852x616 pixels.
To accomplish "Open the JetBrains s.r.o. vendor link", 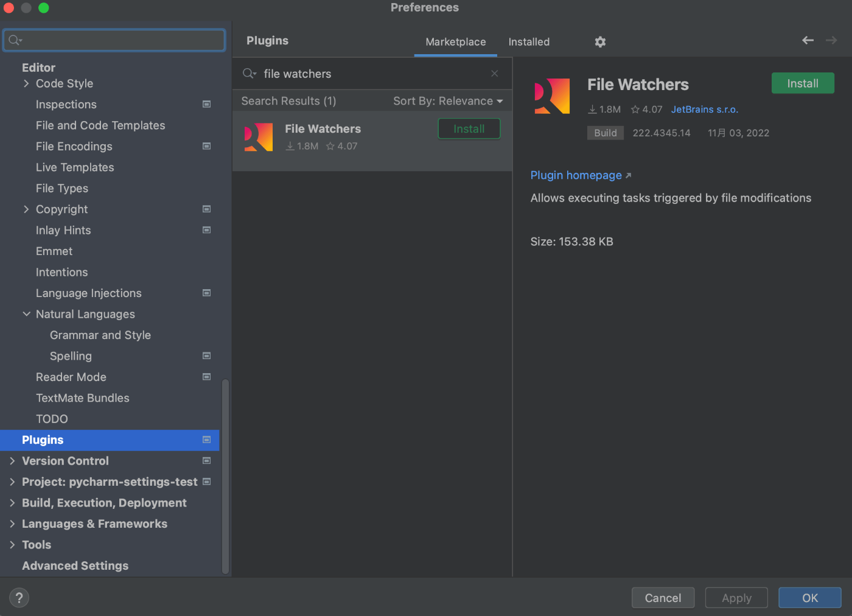I will [705, 110].
